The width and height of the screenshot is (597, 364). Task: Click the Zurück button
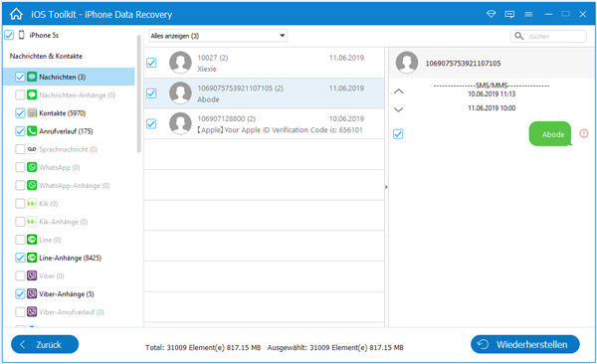coord(45,344)
